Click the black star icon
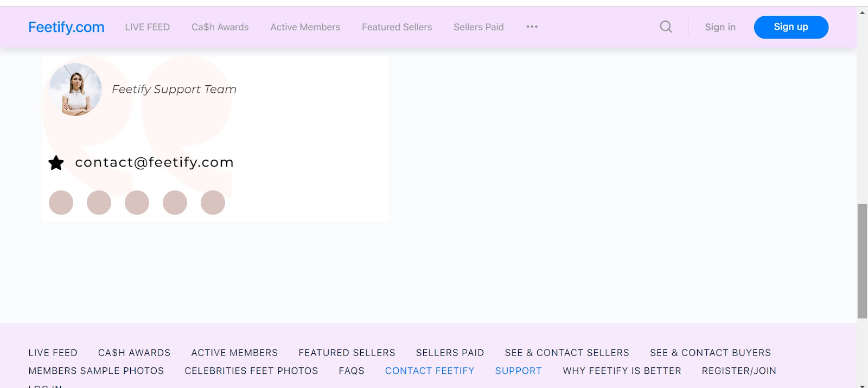The height and width of the screenshot is (388, 868). point(56,163)
